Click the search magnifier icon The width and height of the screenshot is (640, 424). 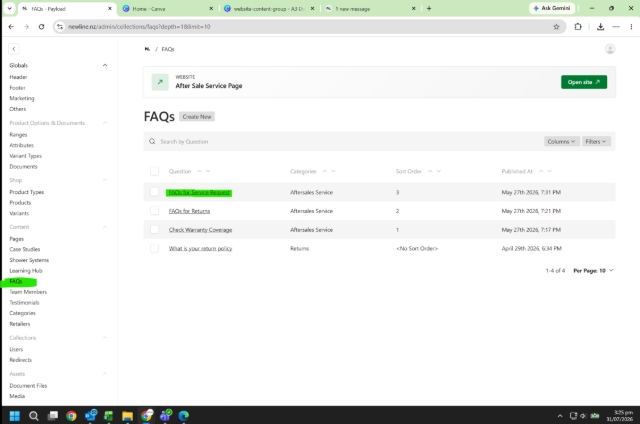click(x=152, y=141)
